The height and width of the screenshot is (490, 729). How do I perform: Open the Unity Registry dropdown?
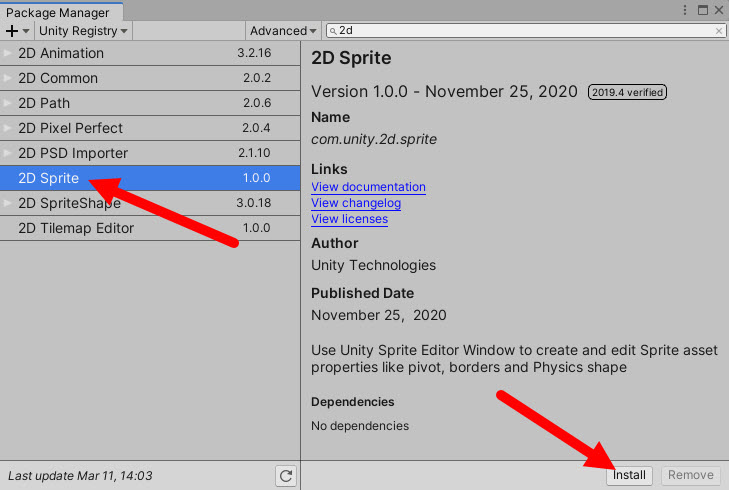coord(83,31)
